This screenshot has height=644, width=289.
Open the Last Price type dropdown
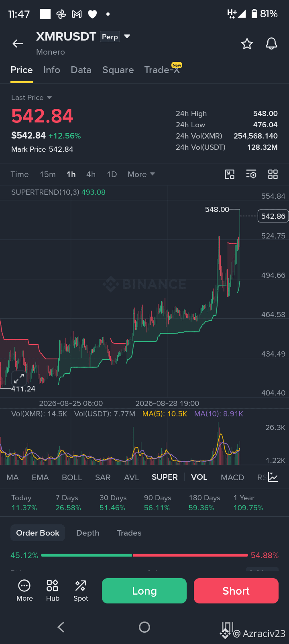pyautogui.click(x=32, y=98)
